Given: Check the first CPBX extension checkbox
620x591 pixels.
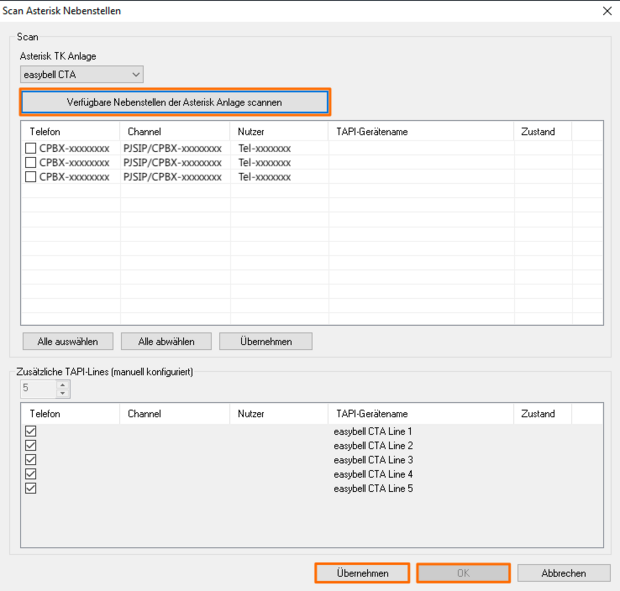Looking at the screenshot, I should 30,148.
